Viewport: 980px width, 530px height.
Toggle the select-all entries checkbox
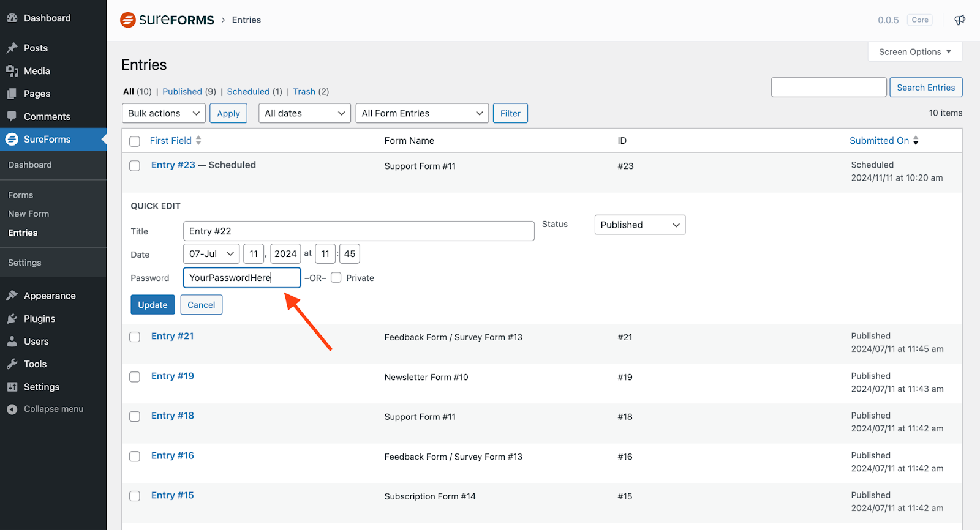point(135,141)
